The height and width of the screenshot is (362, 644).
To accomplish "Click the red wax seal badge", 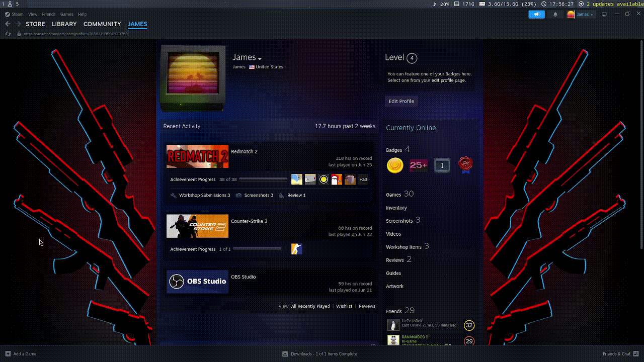I will 466,165.
